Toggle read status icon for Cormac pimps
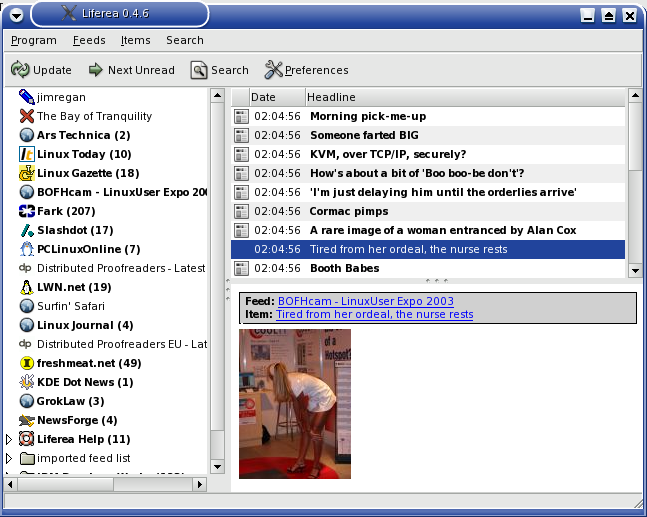Viewport: 647px width, 517px height. pos(241,211)
